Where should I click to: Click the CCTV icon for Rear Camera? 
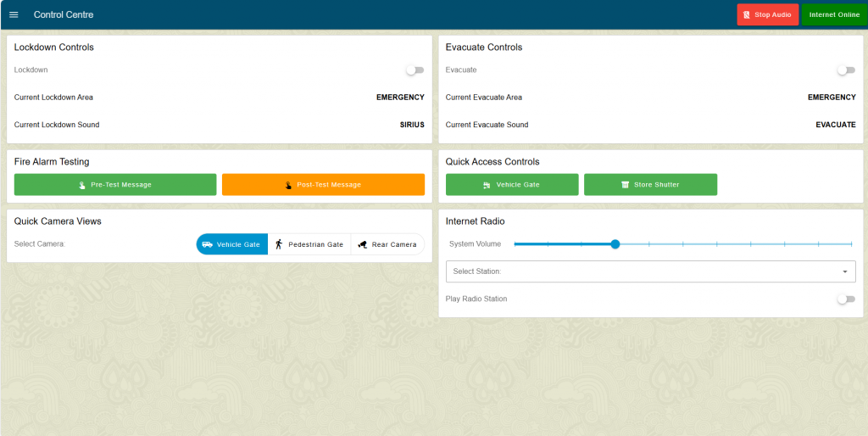point(362,244)
